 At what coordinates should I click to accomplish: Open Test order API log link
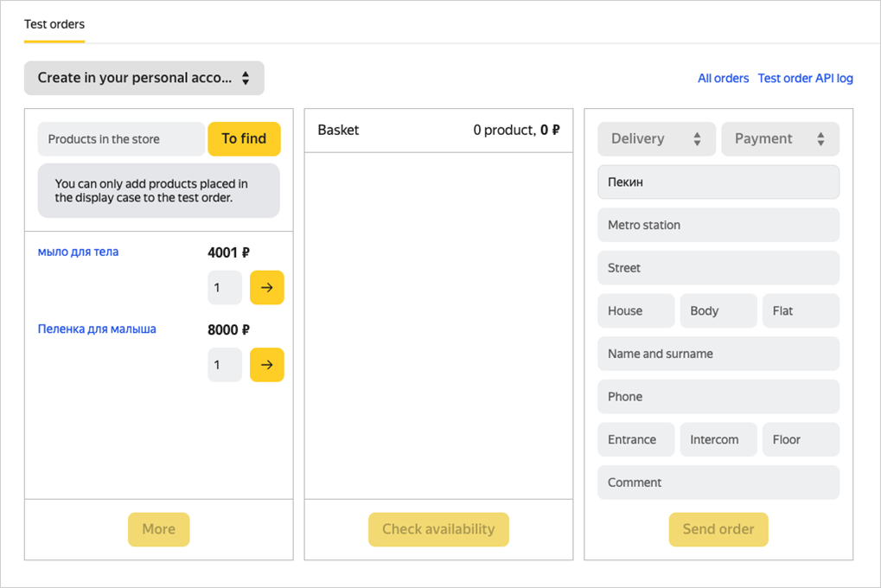pos(805,79)
